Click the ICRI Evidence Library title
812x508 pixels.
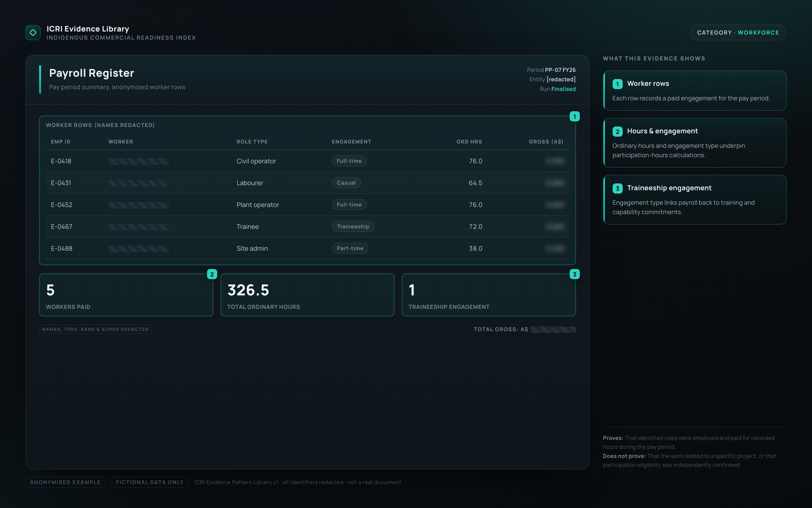click(x=88, y=29)
